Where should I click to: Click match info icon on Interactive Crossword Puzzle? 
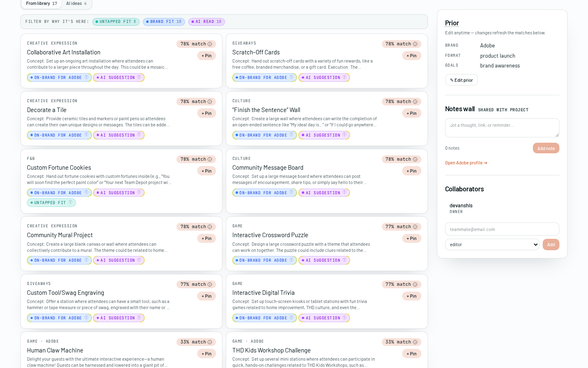415,227
